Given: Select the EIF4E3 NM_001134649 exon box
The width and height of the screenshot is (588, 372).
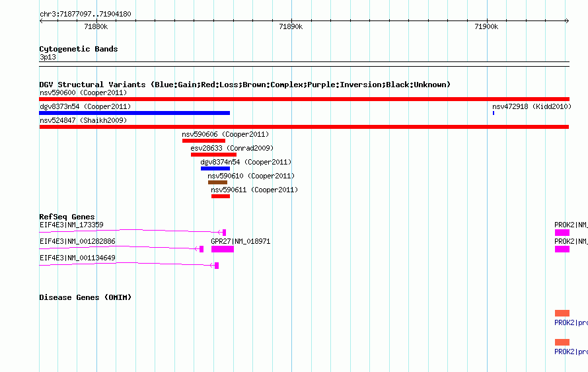Looking at the screenshot, I should [217, 266].
